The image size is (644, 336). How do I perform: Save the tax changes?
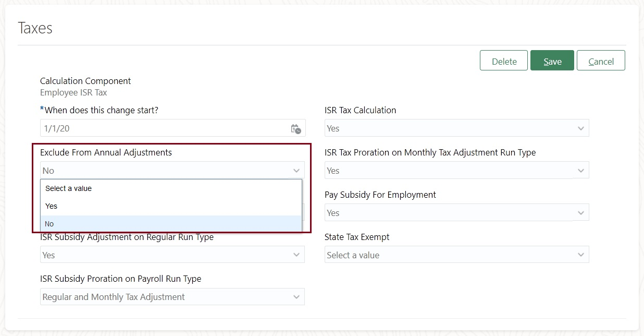(x=552, y=61)
